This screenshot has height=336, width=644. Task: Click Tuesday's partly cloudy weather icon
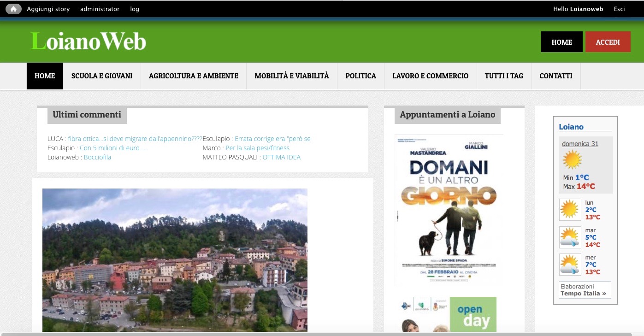pyautogui.click(x=570, y=237)
